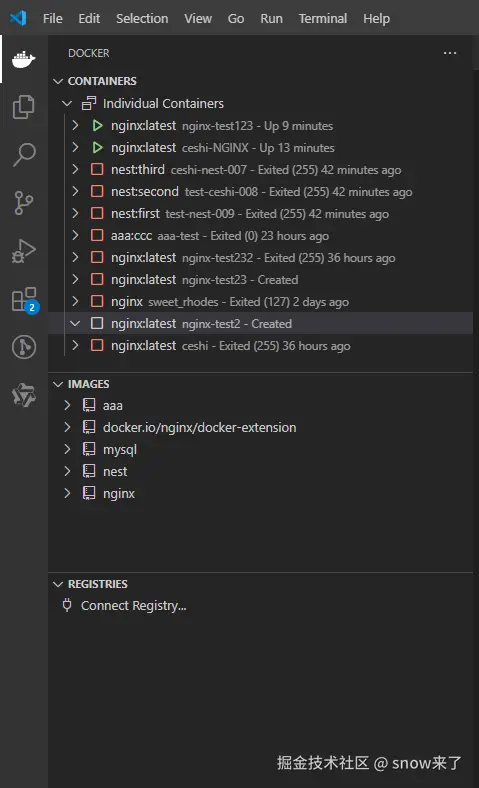Open the Terminal menu
This screenshot has width=479, height=788.
(x=323, y=19)
